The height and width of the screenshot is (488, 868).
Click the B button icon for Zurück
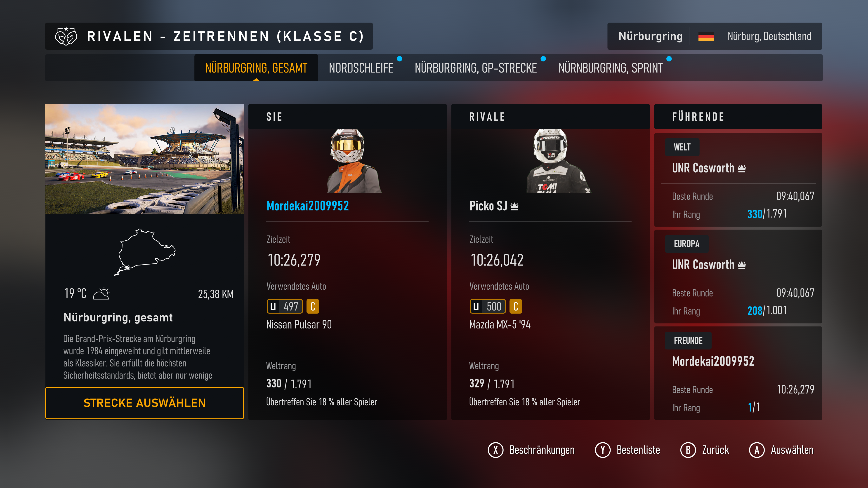(x=688, y=450)
